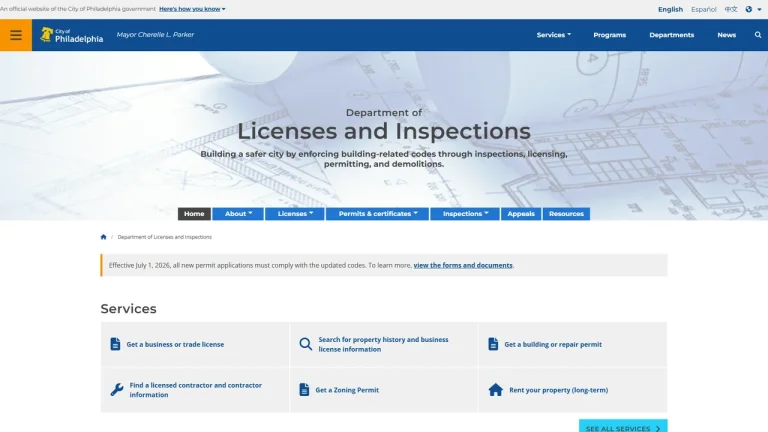Click the wrench icon for licensed contractors
The image size is (768, 432).
[x=117, y=390]
